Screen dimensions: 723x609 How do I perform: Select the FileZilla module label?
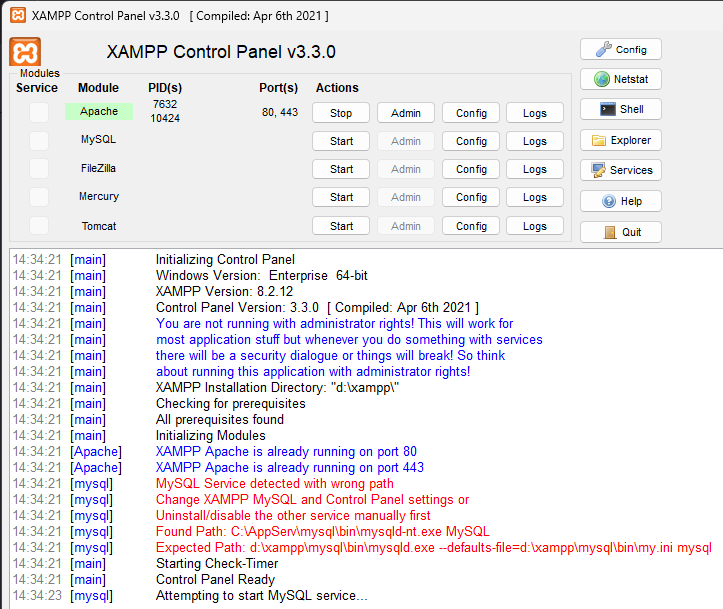99,168
